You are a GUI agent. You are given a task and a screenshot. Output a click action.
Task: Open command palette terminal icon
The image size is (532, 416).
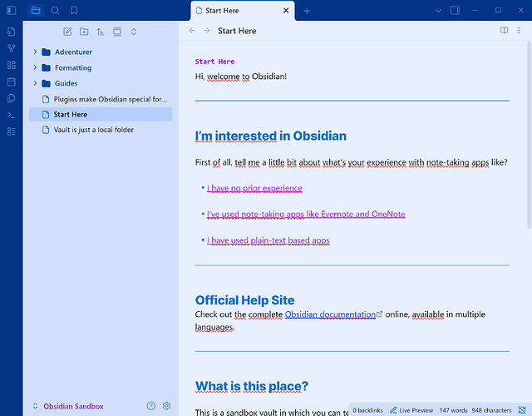[11, 115]
